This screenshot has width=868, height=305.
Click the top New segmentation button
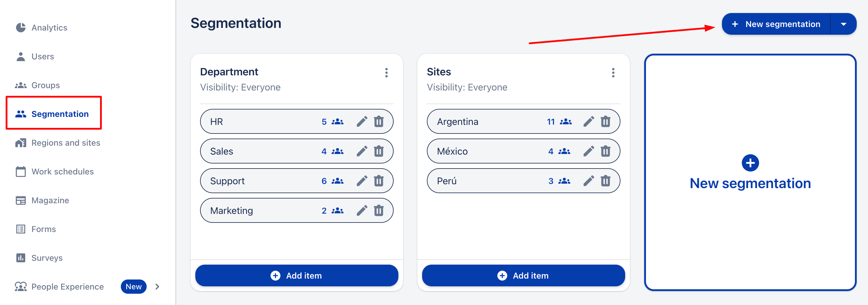[x=776, y=24]
